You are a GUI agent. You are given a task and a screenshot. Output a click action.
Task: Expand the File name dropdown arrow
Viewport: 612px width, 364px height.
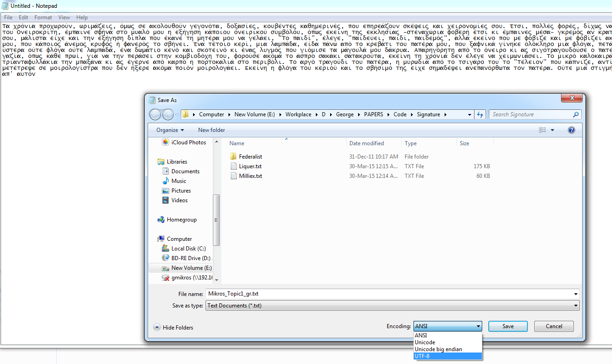(x=576, y=294)
